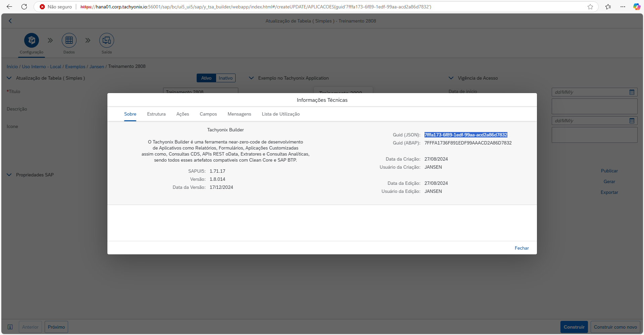Click the Publicar link
Image resolution: width=644 pixels, height=335 pixels.
point(609,171)
